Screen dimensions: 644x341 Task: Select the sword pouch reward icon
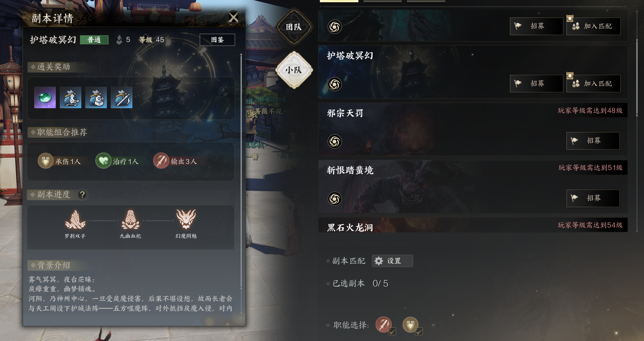[x=122, y=97]
